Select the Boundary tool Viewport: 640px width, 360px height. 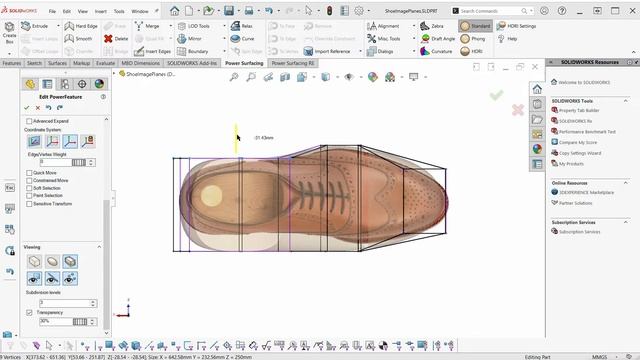tap(193, 51)
